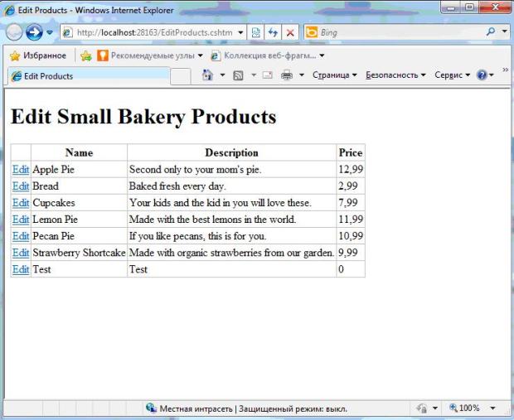Expand the zoom level 100% dropdown
Screen dimensions: 514x420
coord(493,408)
